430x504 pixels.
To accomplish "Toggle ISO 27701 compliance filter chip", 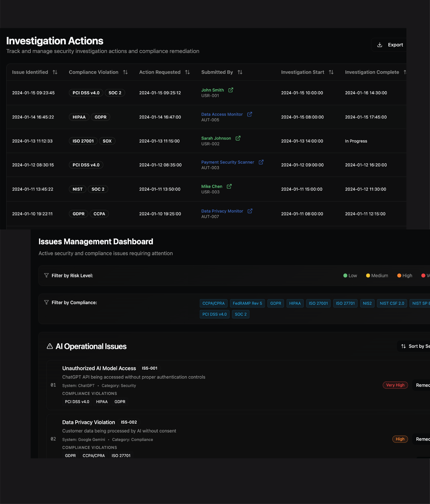I will pyautogui.click(x=345, y=303).
